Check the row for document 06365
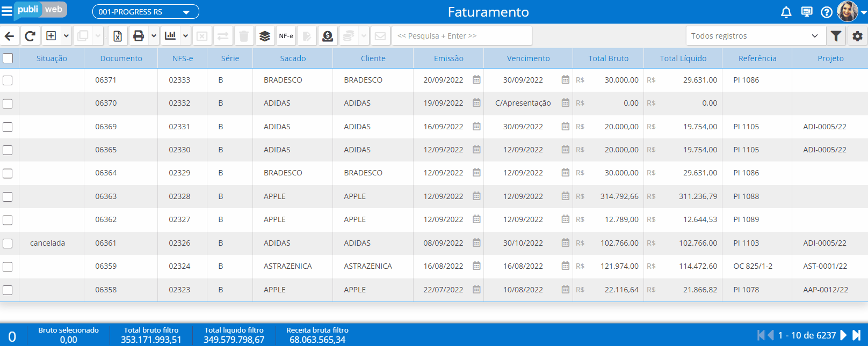Screen dimensions: 868x346 (x=8, y=150)
